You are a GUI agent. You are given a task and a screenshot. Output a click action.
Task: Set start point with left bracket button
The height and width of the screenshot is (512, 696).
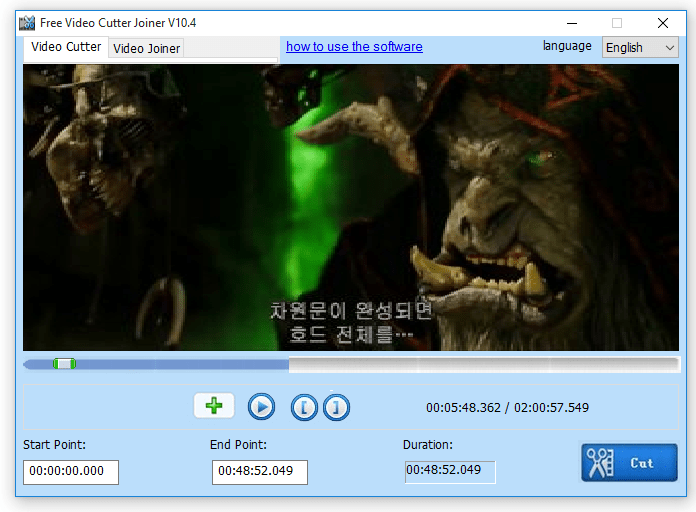(304, 407)
